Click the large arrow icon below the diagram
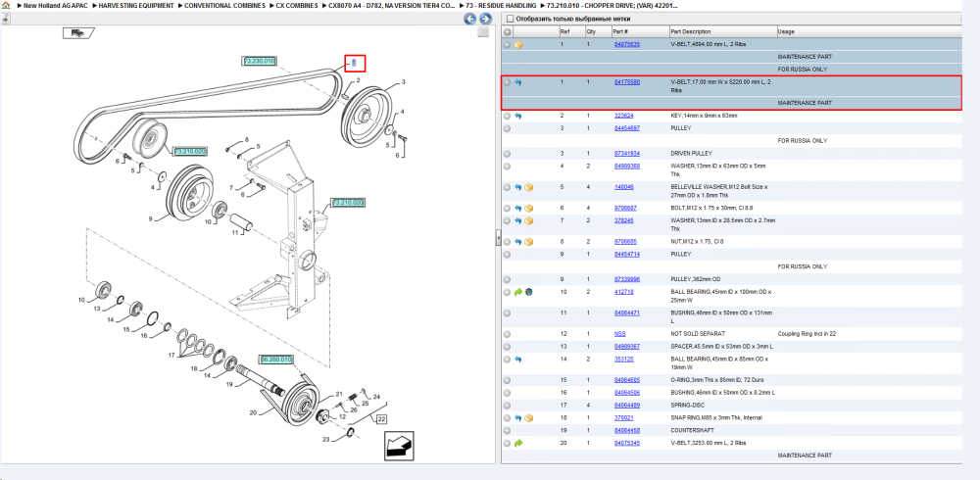The width and height of the screenshot is (980, 480). (x=397, y=446)
